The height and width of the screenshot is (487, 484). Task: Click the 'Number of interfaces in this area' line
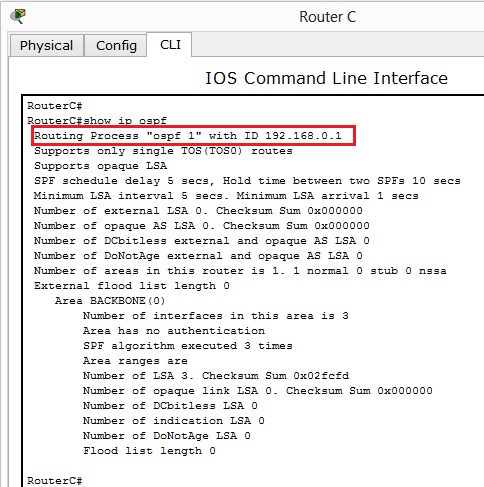click(x=216, y=316)
